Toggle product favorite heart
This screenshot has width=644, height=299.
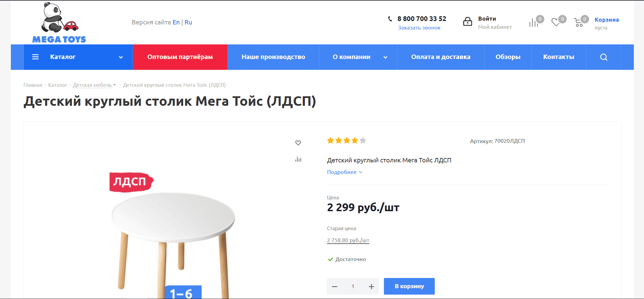click(298, 143)
